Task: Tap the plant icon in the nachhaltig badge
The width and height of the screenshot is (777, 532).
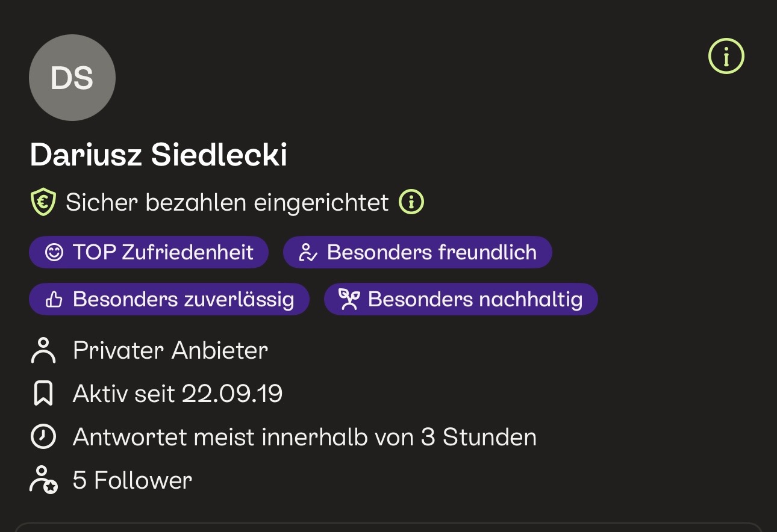Action: coord(349,299)
